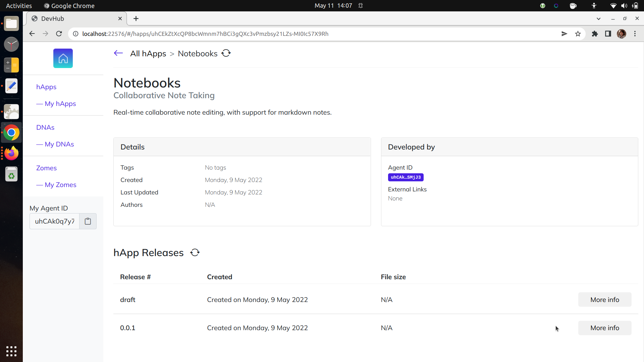Open text editor from the dock
The width and height of the screenshot is (644, 362).
11,86
